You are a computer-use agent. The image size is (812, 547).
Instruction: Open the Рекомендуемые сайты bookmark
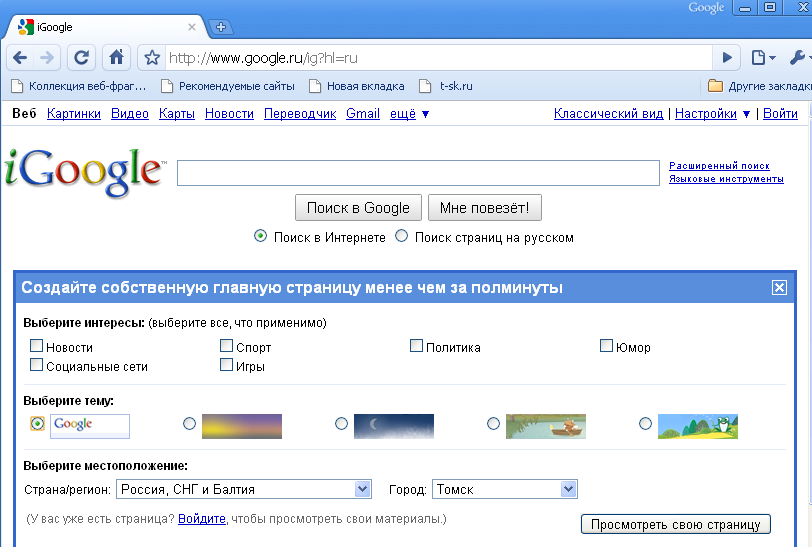tap(228, 86)
